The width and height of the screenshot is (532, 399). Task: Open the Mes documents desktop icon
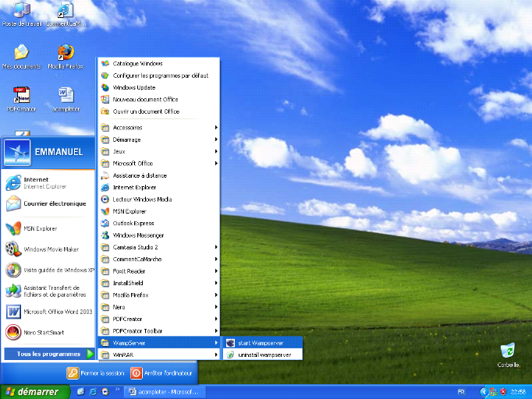[x=21, y=53]
